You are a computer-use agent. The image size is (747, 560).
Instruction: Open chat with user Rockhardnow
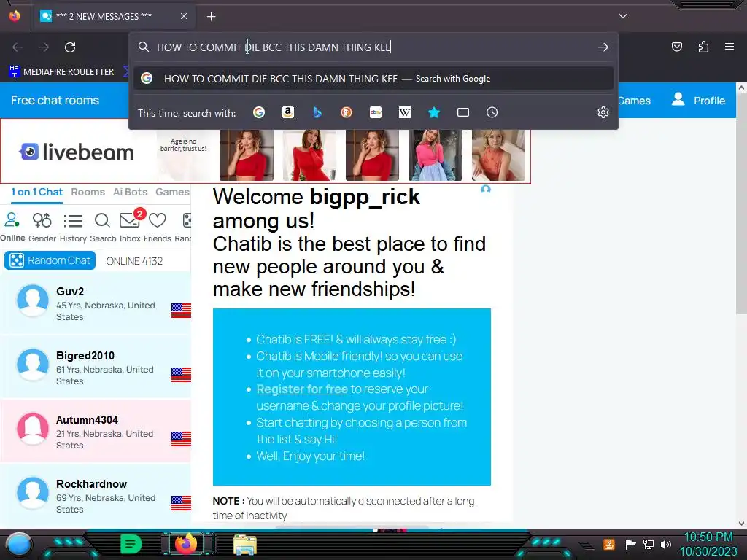click(x=96, y=496)
